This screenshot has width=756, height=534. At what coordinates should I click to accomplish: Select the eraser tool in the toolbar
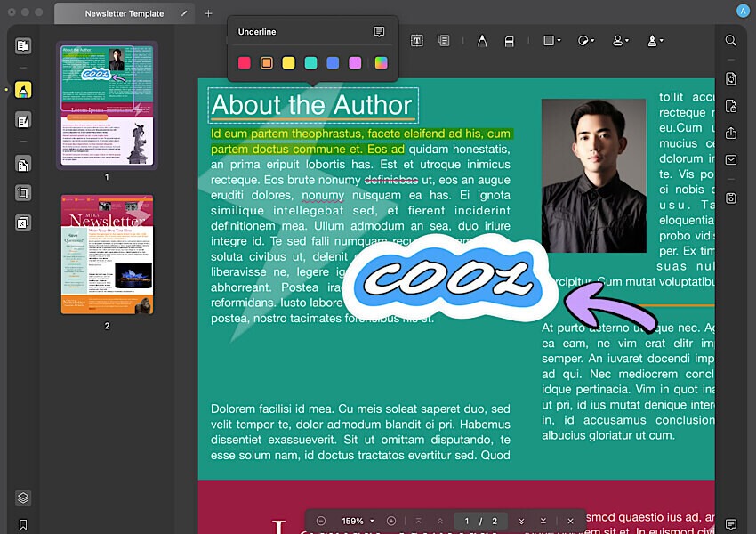(509, 40)
